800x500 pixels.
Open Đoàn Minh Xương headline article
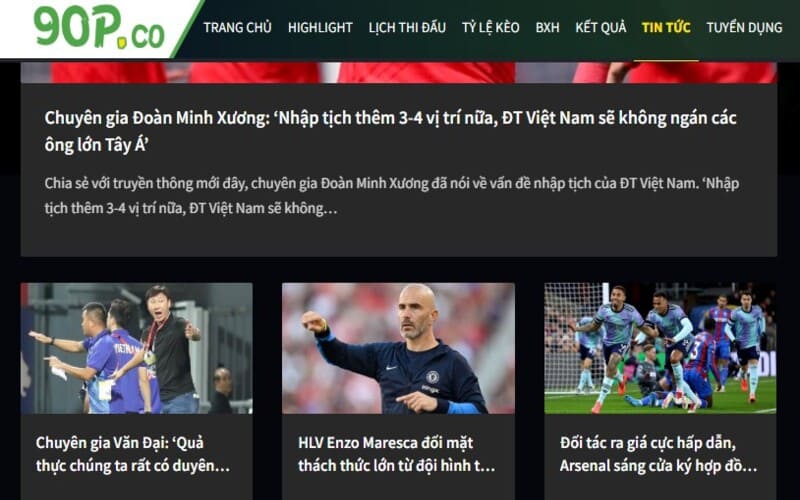pos(390,132)
